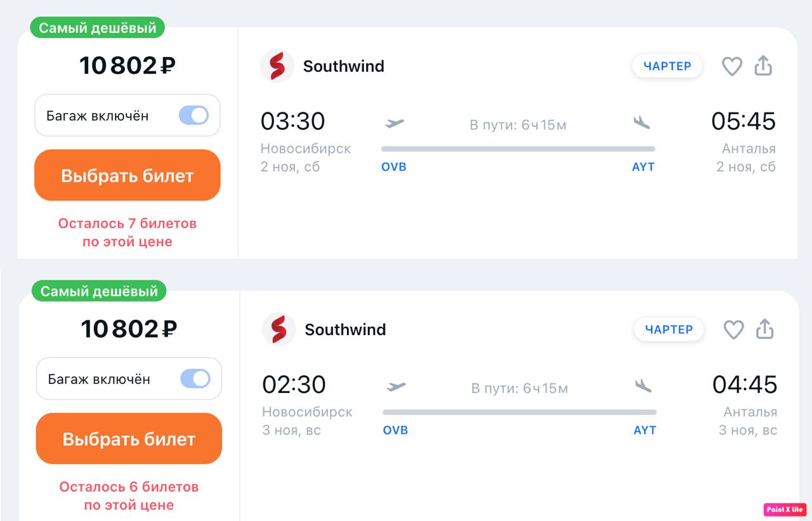812x521 pixels.
Task: Toggle baggage included on first ticket
Action: 193,115
